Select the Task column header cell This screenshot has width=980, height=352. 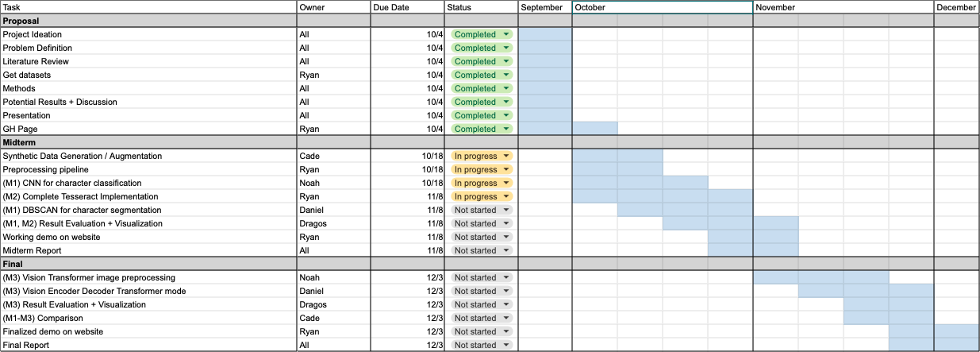148,7
